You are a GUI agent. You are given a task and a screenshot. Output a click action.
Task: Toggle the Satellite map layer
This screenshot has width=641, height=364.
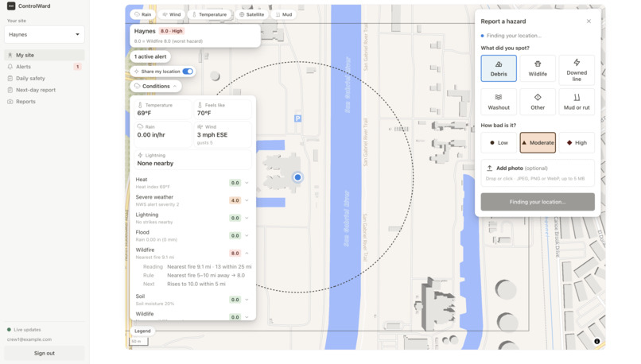(x=251, y=14)
